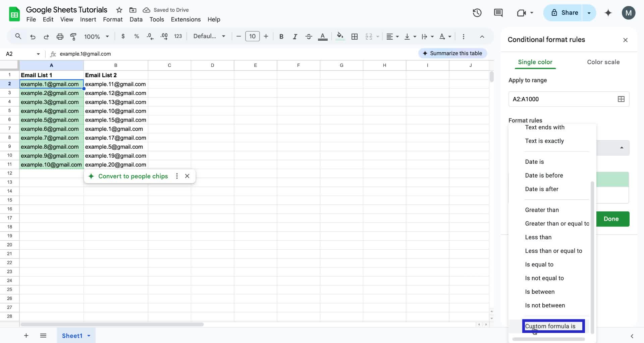Expand the merge cells options
Viewport: 644px width, 343px height.
click(378, 36)
